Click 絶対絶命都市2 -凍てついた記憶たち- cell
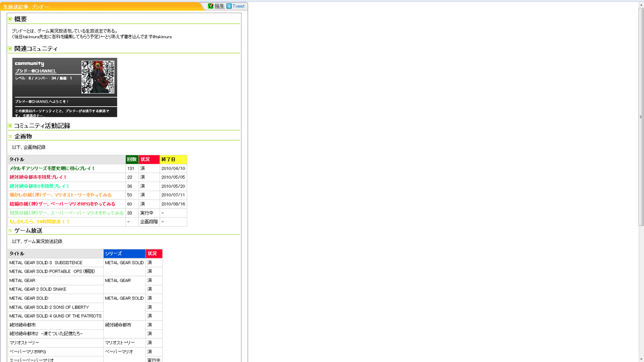This screenshot has width=644, height=362. tap(56, 334)
